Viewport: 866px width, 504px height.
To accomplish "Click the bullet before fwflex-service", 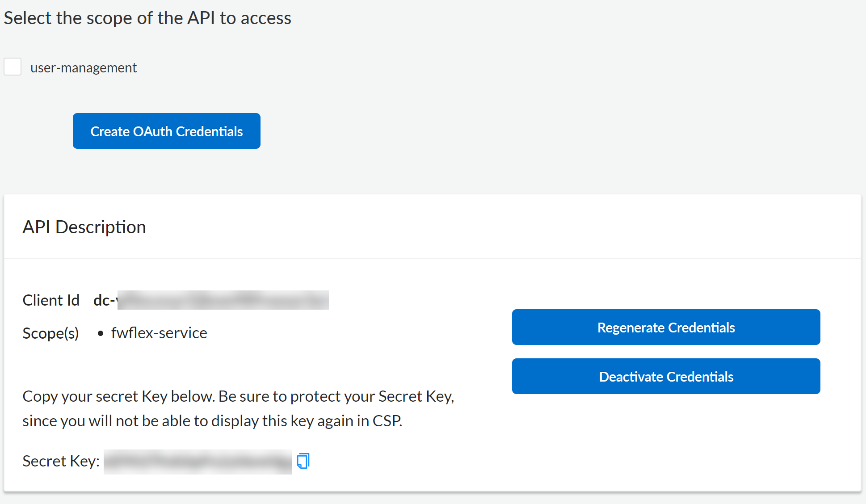I will [x=101, y=333].
